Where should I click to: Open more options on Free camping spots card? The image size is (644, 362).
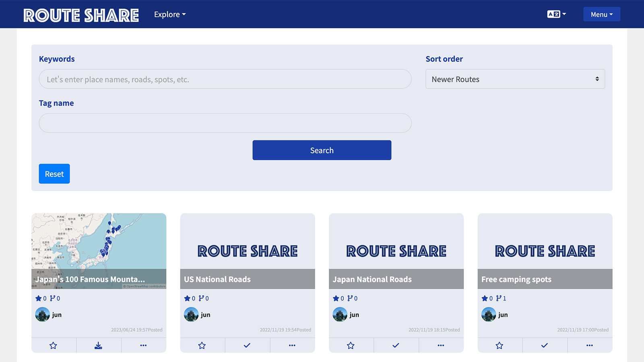(590, 346)
